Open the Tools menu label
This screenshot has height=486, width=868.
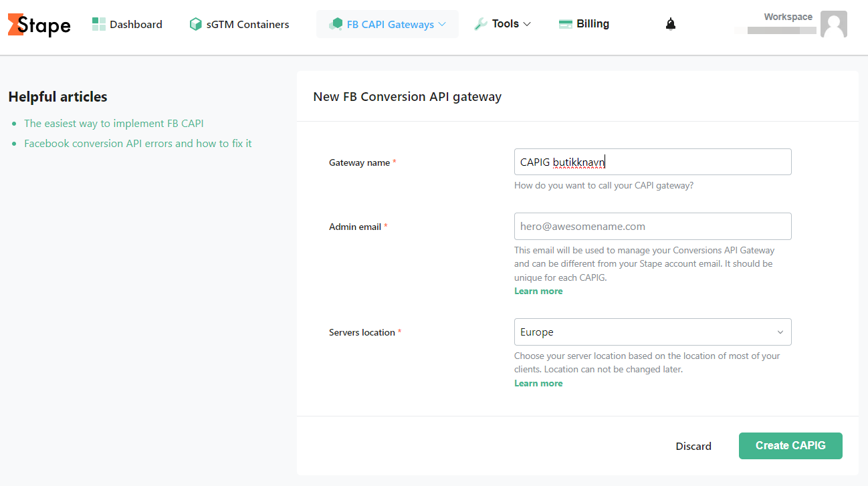coord(506,24)
